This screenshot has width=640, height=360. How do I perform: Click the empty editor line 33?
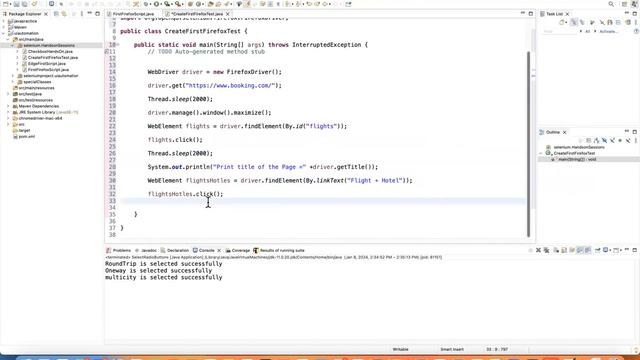click(322, 201)
